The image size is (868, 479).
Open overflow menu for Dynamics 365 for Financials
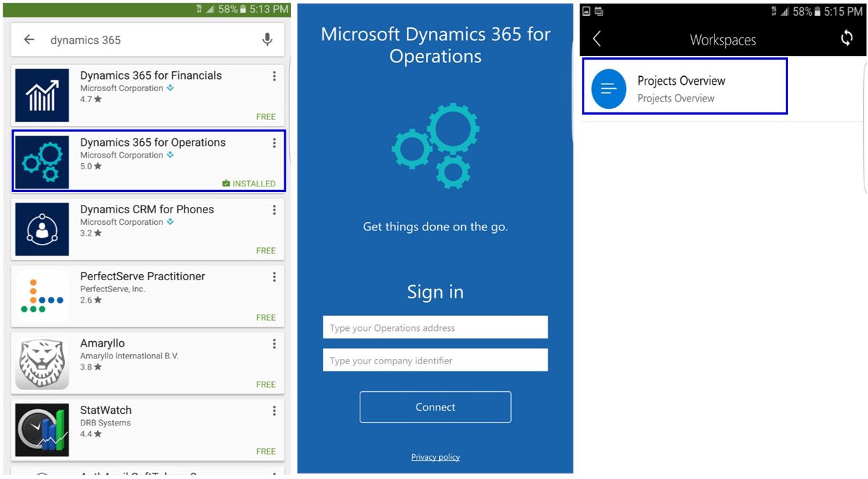coord(274,76)
